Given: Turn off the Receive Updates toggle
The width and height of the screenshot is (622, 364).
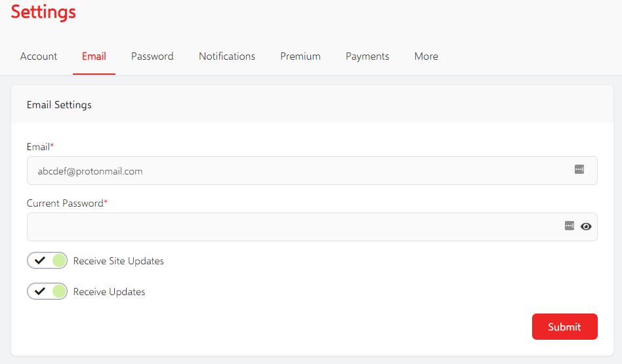Looking at the screenshot, I should pos(47,291).
